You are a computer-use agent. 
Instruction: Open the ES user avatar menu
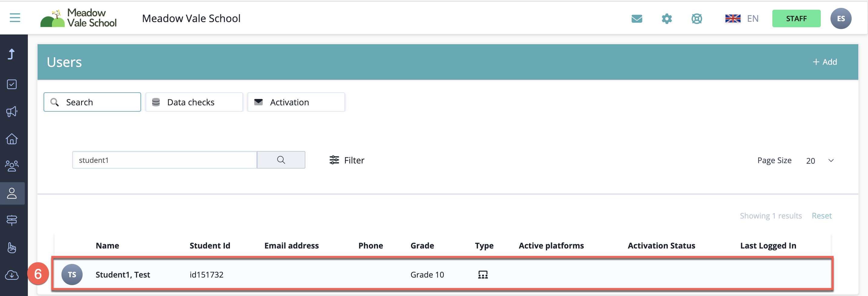point(840,18)
